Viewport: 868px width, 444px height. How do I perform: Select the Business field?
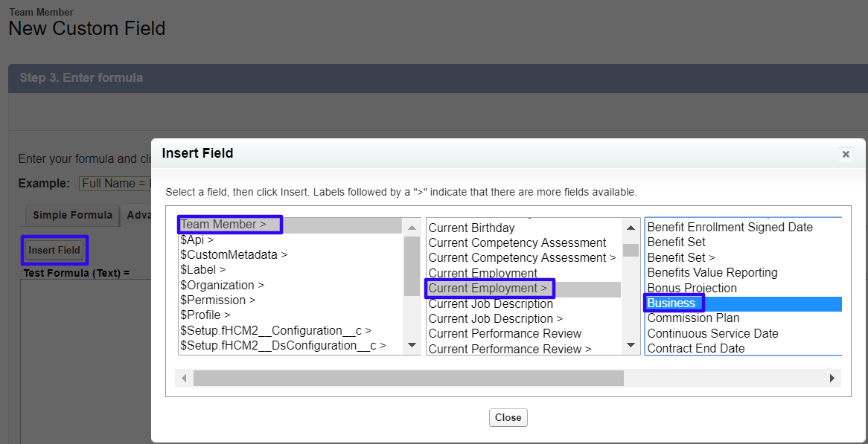pos(671,303)
